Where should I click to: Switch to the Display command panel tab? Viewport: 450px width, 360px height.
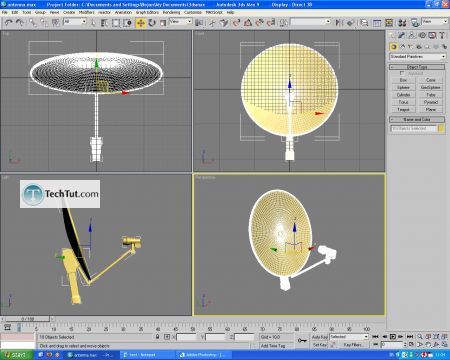tap(432, 35)
